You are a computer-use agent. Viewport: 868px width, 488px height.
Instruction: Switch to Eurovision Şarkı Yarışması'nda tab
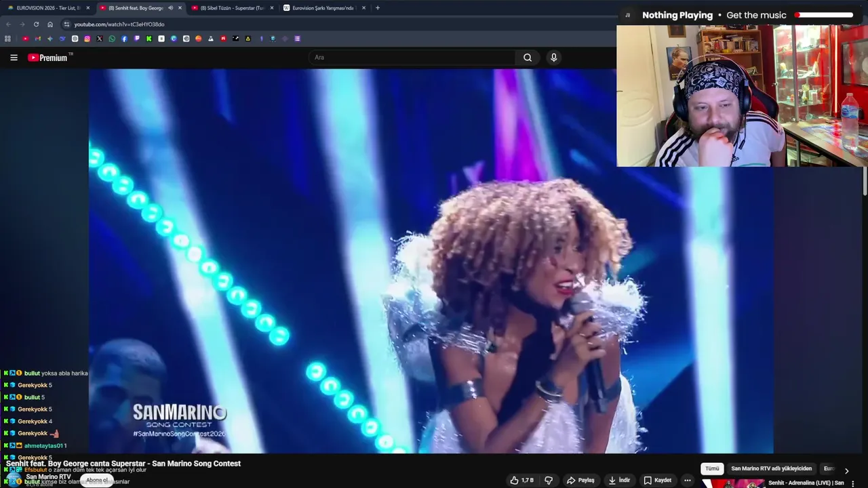324,8
